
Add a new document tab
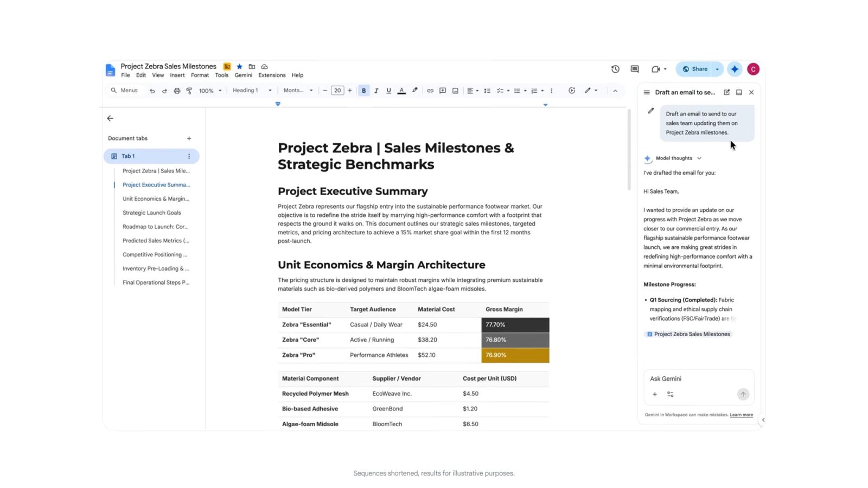point(189,138)
